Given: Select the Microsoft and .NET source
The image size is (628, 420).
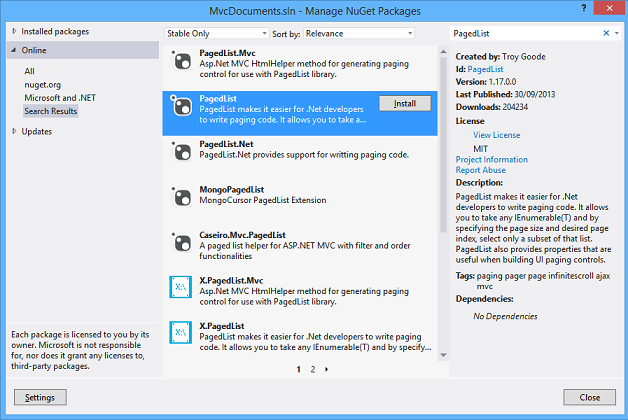Looking at the screenshot, I should tap(60, 98).
